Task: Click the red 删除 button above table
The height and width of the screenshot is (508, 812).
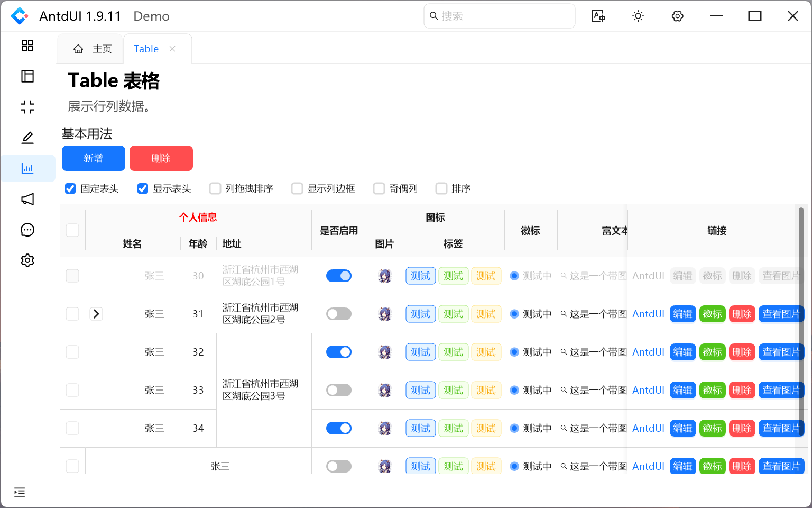Action: click(x=161, y=158)
